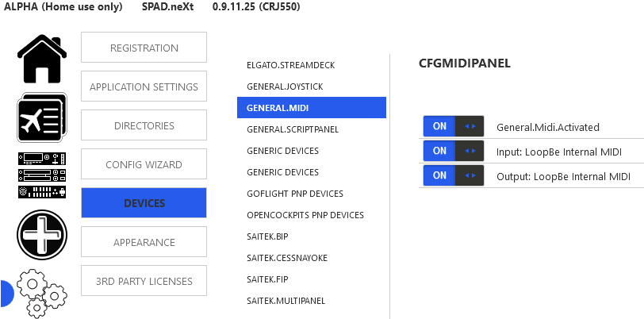Click arrows on General.Midi.Activated switch
The image size is (644, 319).
[x=470, y=126]
